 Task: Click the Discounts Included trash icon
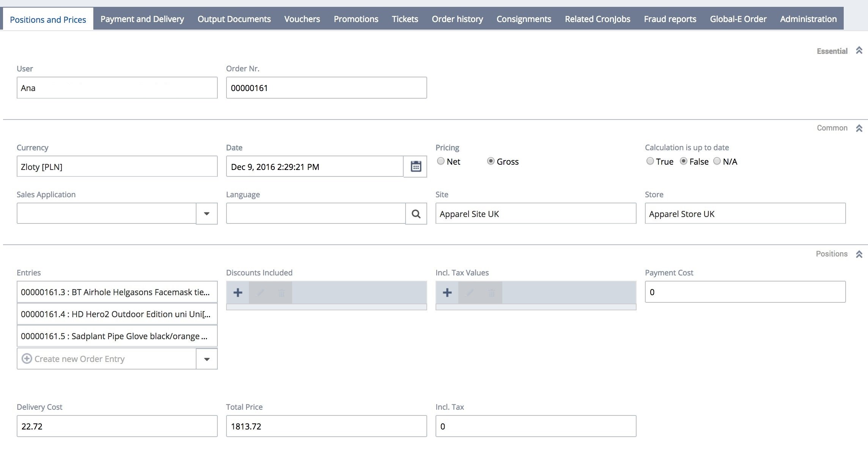click(x=281, y=293)
